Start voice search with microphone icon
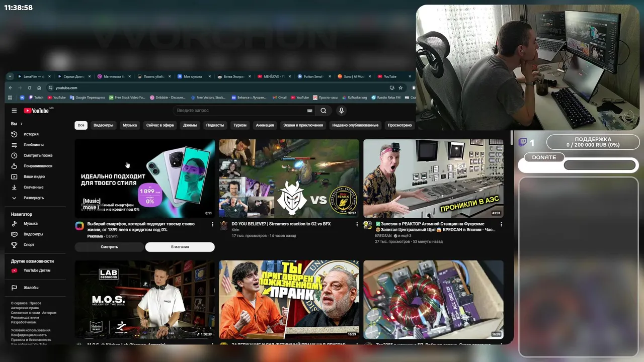 point(341,111)
